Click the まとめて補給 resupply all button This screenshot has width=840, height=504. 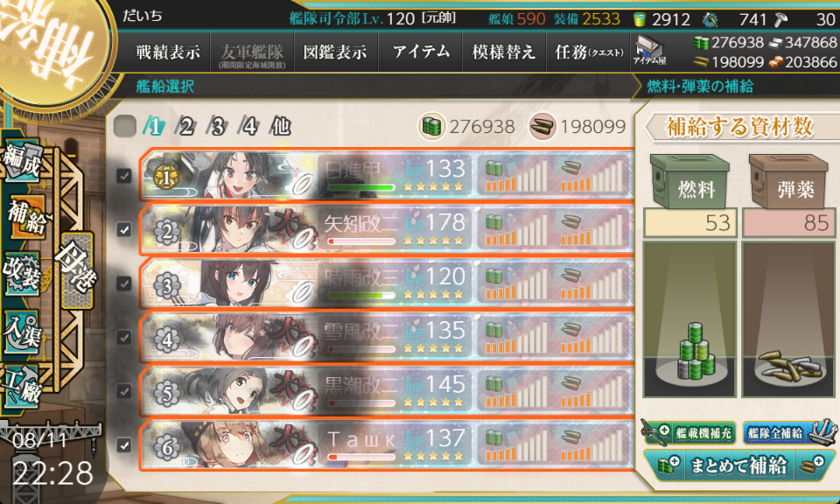[738, 465]
